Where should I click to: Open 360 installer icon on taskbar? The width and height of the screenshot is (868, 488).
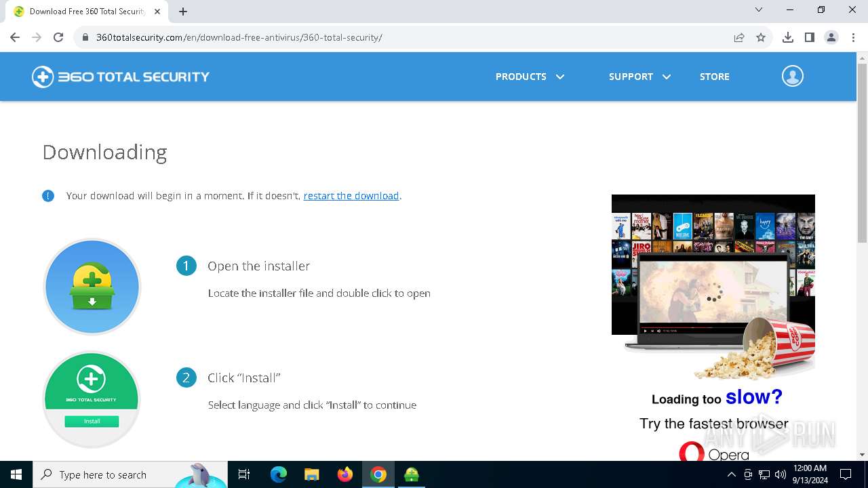point(412,474)
